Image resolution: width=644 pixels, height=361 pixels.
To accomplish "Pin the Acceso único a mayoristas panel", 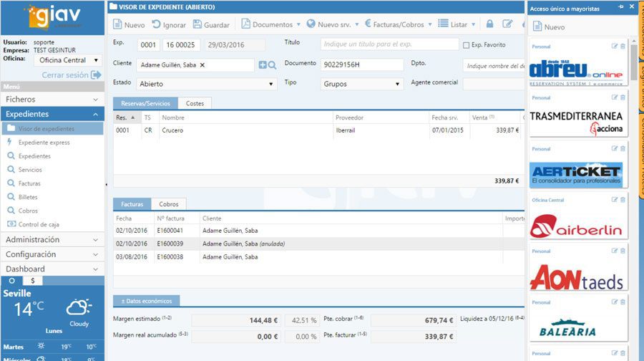I will pyautogui.click(x=620, y=7).
